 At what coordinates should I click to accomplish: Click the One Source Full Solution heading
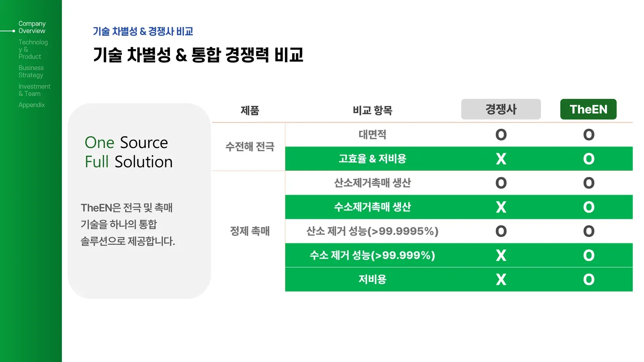coord(128,152)
